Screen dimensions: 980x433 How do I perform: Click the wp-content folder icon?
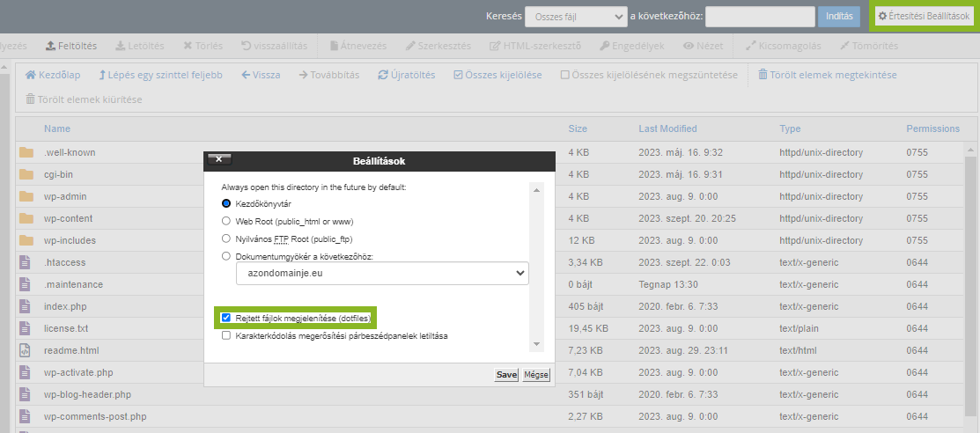(26, 218)
